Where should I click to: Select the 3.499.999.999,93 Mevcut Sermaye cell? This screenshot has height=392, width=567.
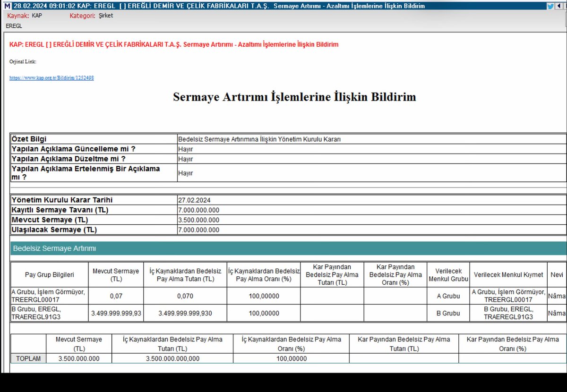[116, 313]
